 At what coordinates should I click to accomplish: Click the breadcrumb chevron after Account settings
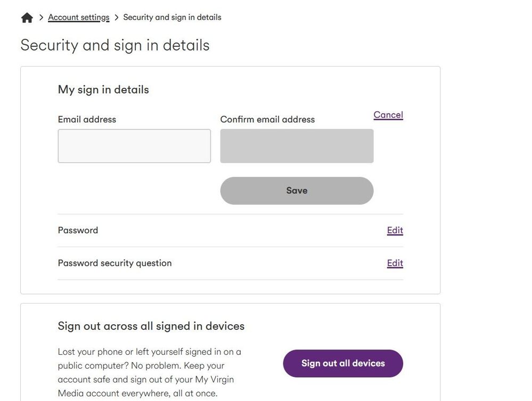(x=117, y=17)
